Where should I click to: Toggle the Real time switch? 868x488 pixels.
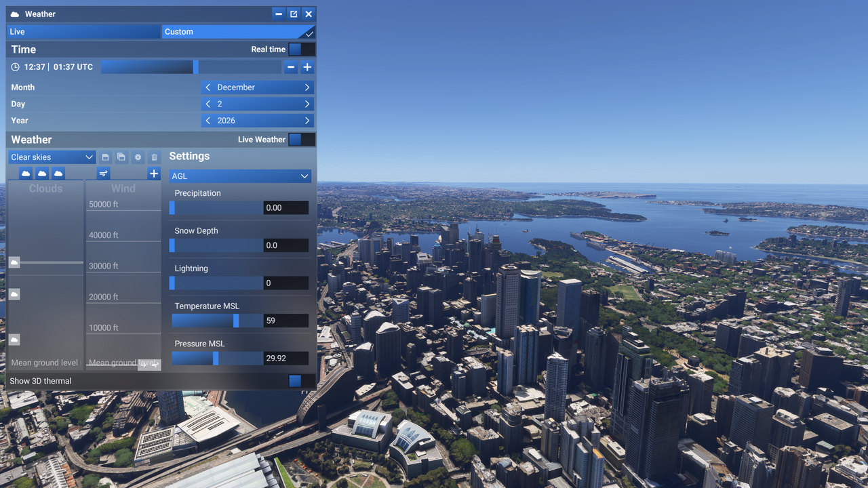[x=302, y=49]
